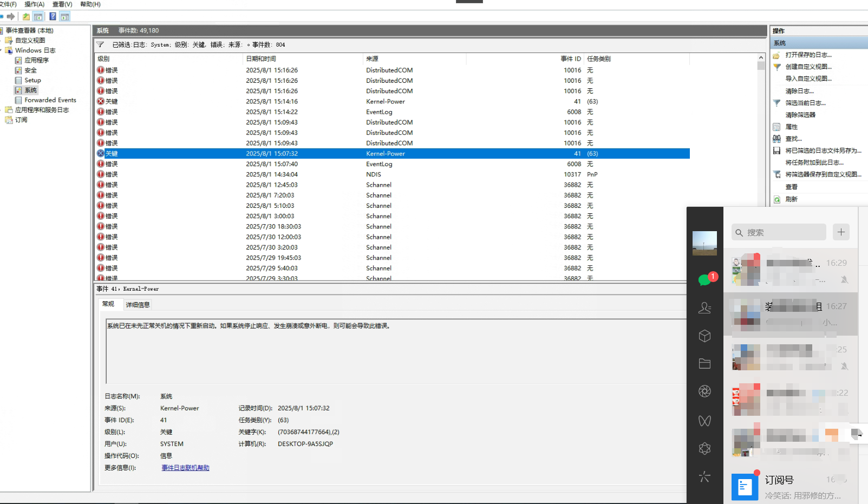Click the WeChat favorites cube icon
Screen dimensions: 868x504
704,336
